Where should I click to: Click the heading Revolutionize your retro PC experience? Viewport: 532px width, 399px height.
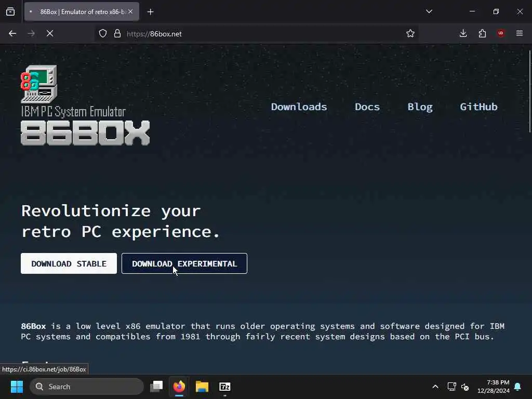point(121,221)
